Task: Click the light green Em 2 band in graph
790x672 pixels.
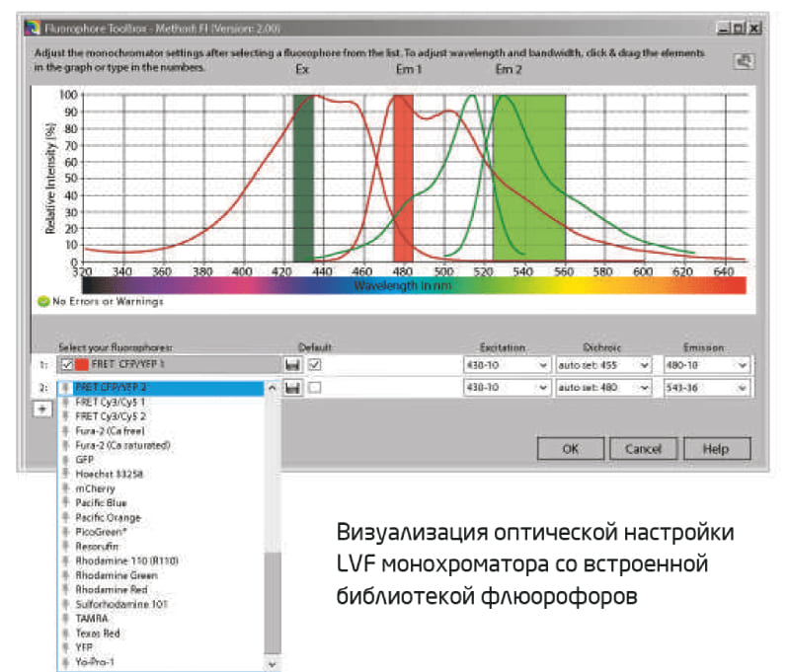Action: click(x=529, y=178)
